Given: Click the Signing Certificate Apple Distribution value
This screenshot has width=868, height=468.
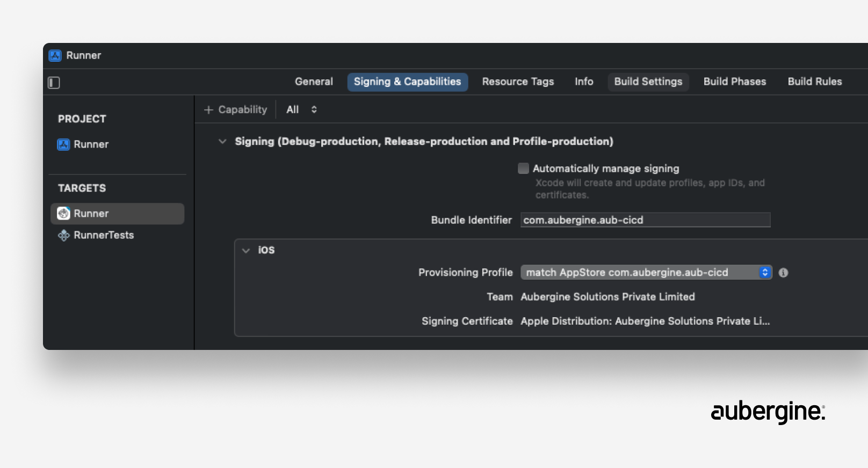Looking at the screenshot, I should [x=645, y=321].
